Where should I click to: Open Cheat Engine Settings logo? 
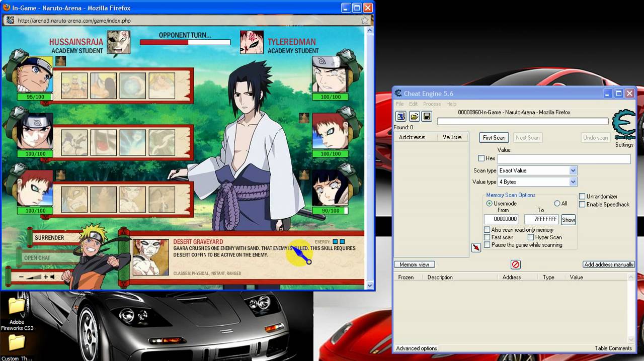(x=624, y=125)
